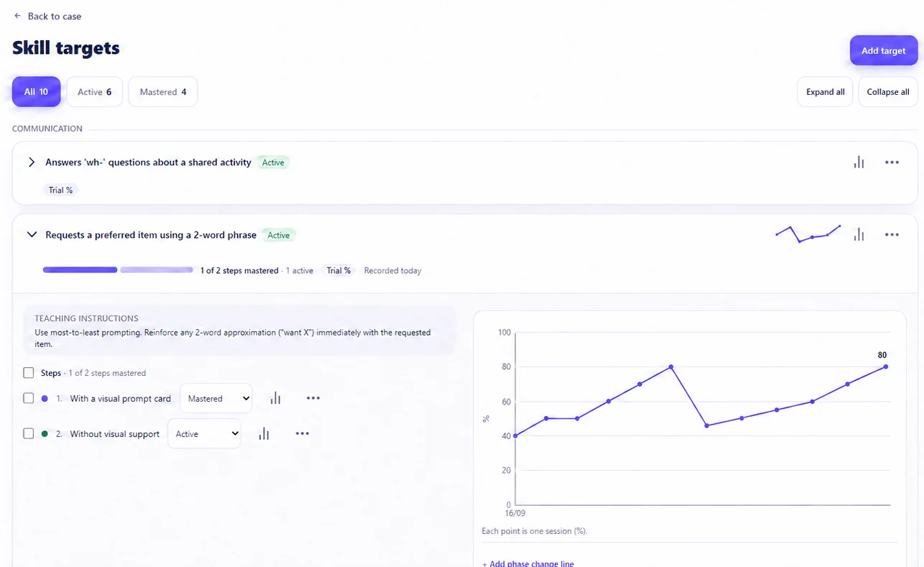The image size is (924, 567).
Task: Switch to the Mastered 4 tab
Action: coord(163,92)
